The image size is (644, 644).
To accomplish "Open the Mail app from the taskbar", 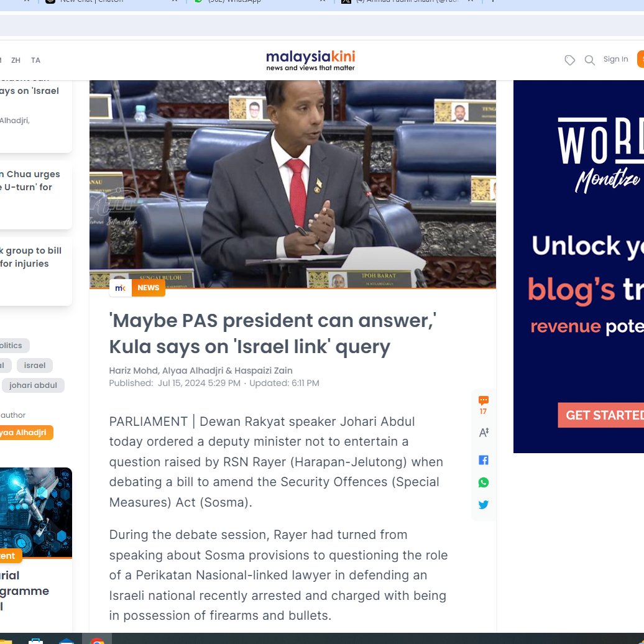I will tap(66, 641).
